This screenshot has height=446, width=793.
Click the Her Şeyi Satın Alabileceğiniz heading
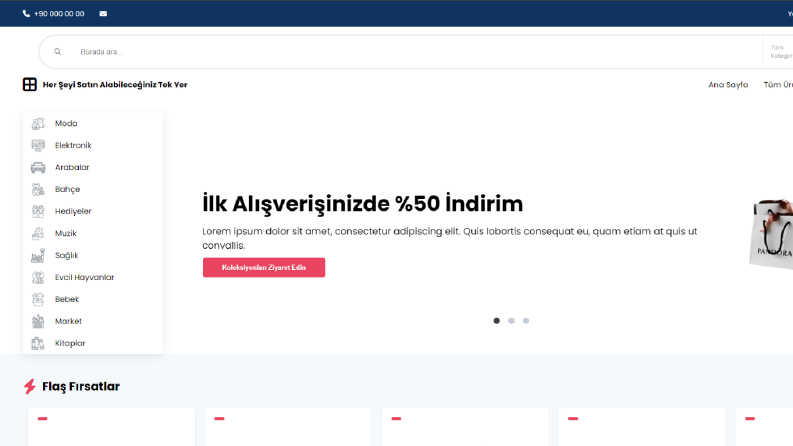click(115, 84)
